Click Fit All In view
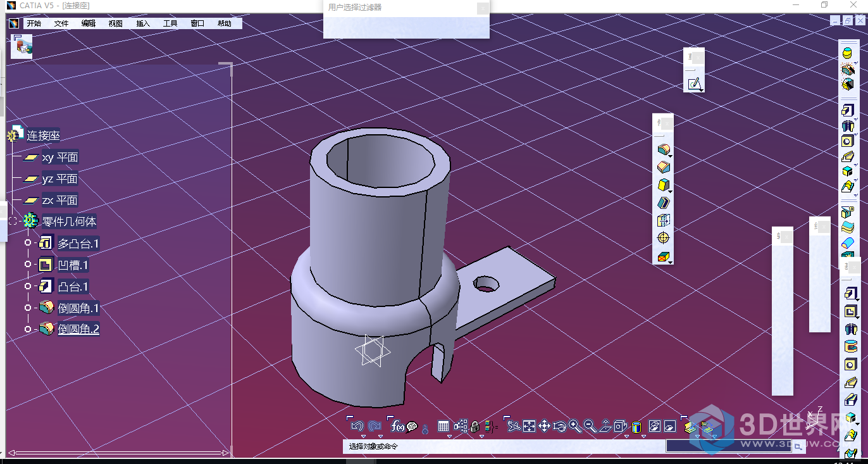The height and width of the screenshot is (464, 868). coord(529,426)
